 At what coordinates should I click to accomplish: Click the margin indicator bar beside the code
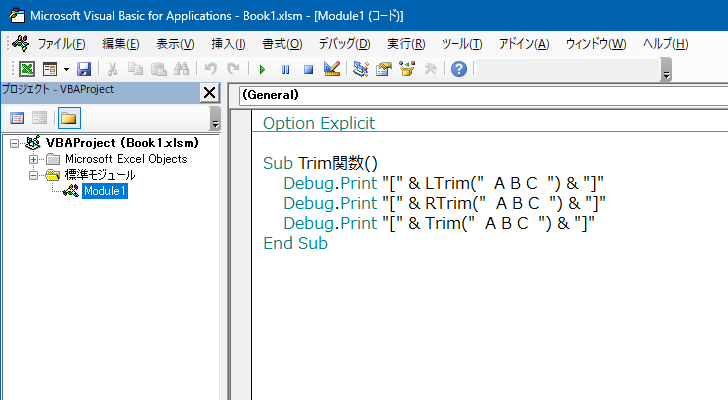pyautogui.click(x=241, y=254)
